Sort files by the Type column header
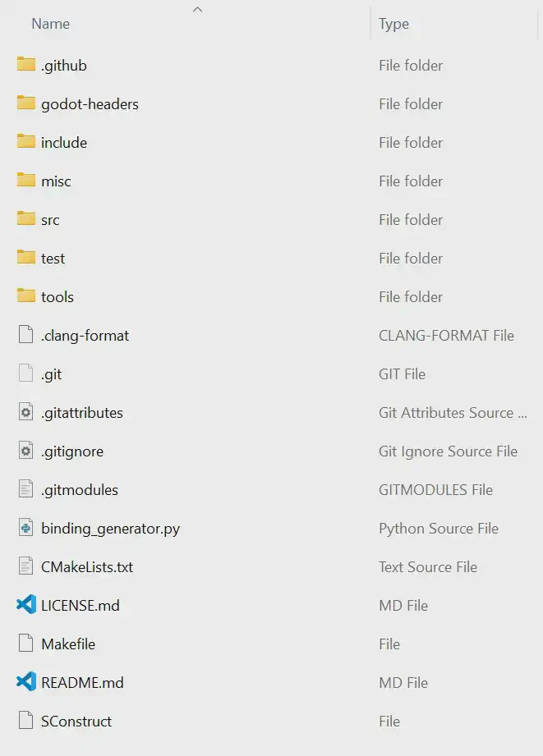543x756 pixels. tap(393, 24)
